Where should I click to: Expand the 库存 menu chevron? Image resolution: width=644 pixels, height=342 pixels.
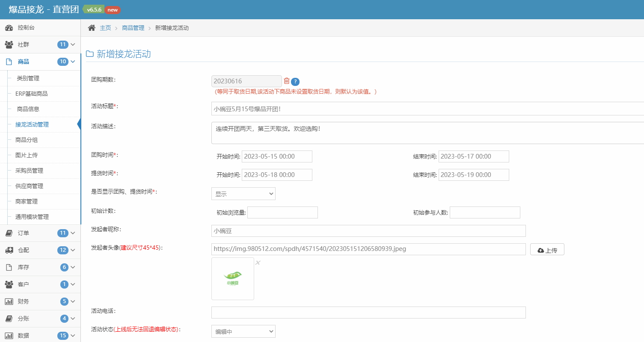pos(73,267)
